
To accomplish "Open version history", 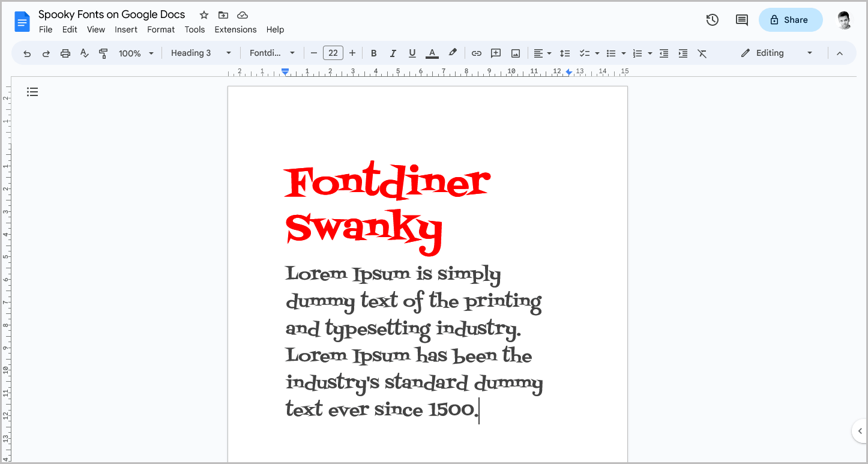I will (712, 20).
